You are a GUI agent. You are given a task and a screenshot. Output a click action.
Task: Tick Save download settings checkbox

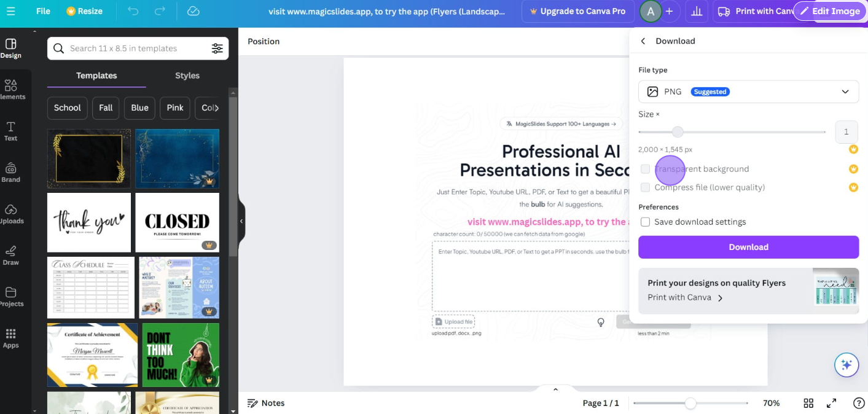[x=645, y=222]
